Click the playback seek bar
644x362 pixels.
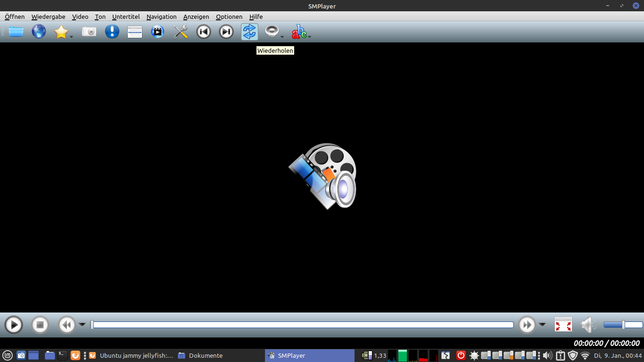[x=302, y=325]
